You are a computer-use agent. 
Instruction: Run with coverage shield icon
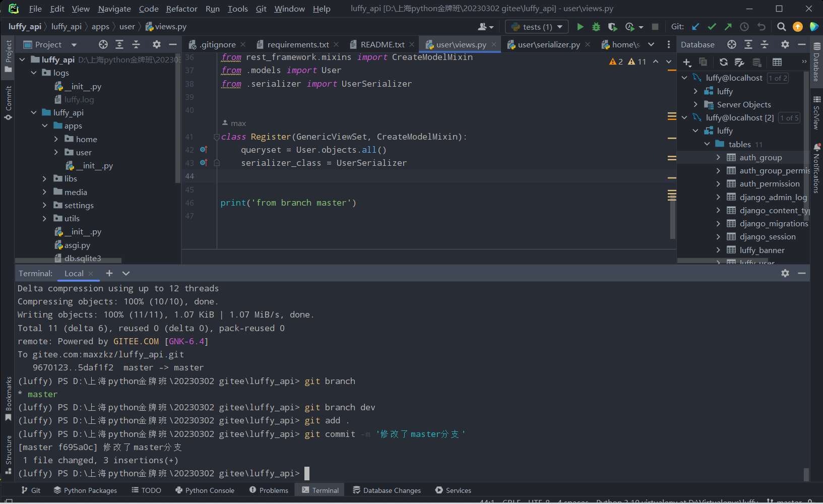point(612,27)
